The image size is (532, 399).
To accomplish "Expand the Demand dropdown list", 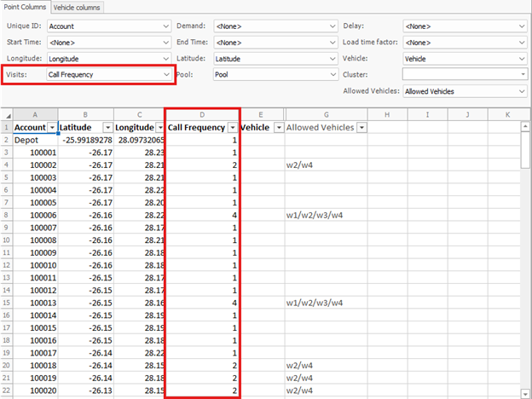I will (331, 26).
